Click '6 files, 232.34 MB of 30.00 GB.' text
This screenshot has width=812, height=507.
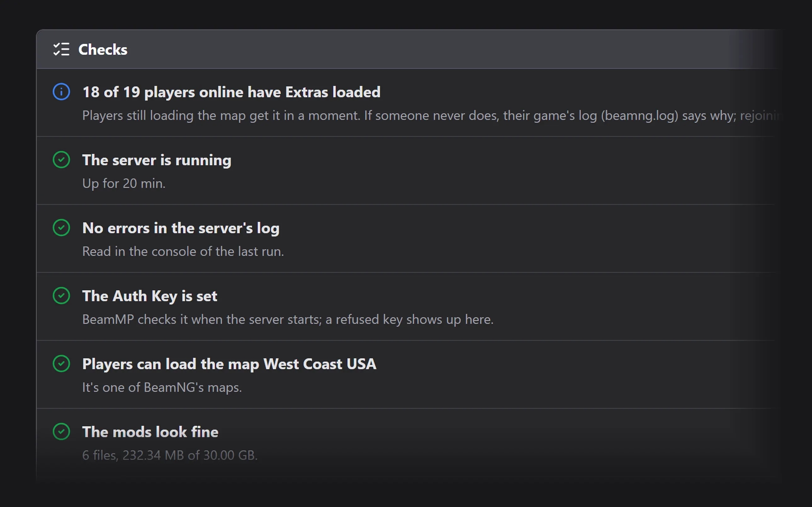(x=170, y=455)
